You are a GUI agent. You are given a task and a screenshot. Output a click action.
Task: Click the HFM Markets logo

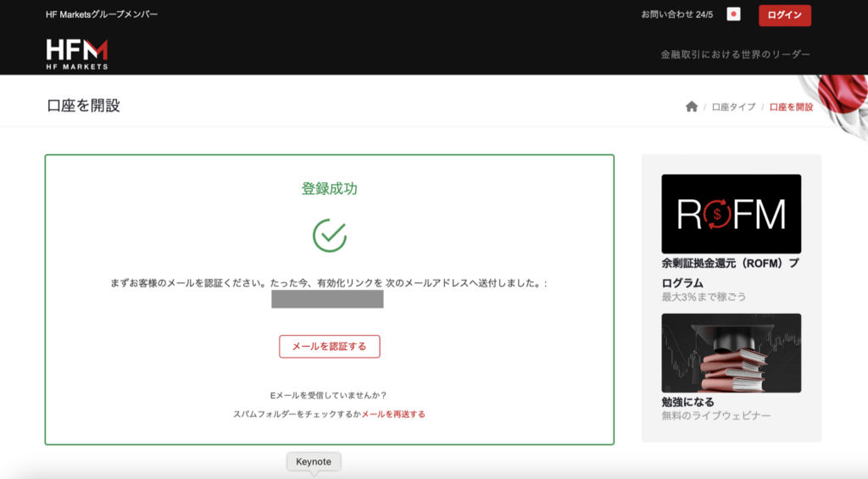[x=77, y=54]
